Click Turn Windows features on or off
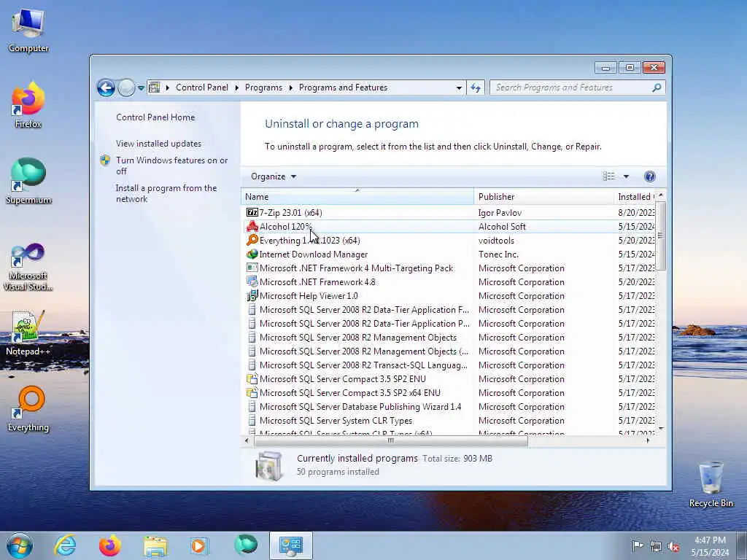The width and height of the screenshot is (747, 560). point(172,166)
